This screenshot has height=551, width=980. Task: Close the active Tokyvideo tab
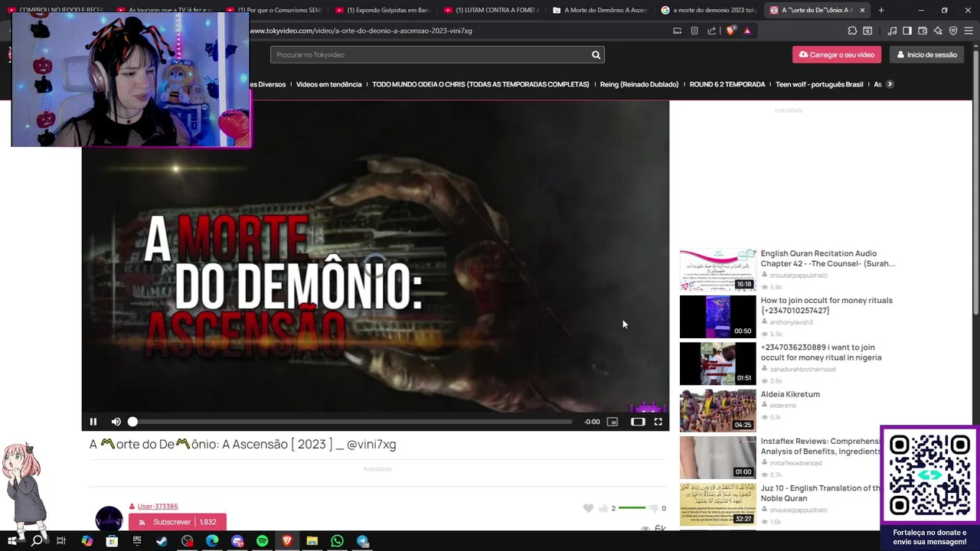point(862,10)
